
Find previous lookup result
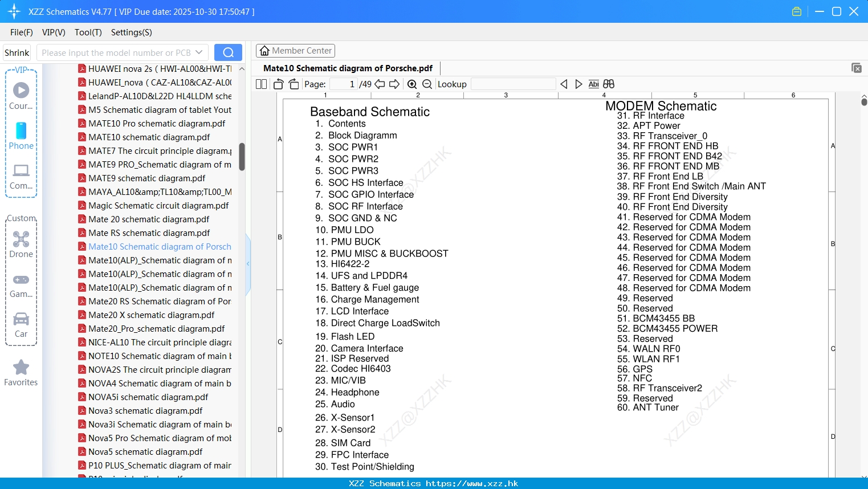pos(564,84)
